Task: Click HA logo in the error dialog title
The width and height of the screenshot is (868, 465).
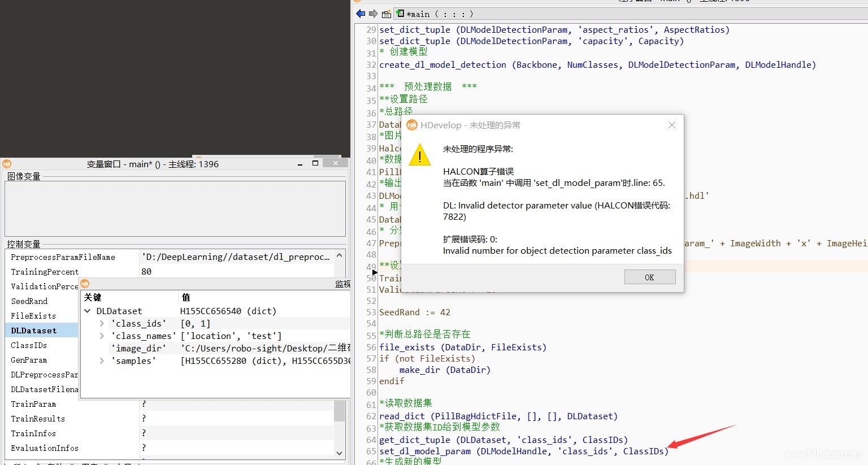Action: pos(412,125)
